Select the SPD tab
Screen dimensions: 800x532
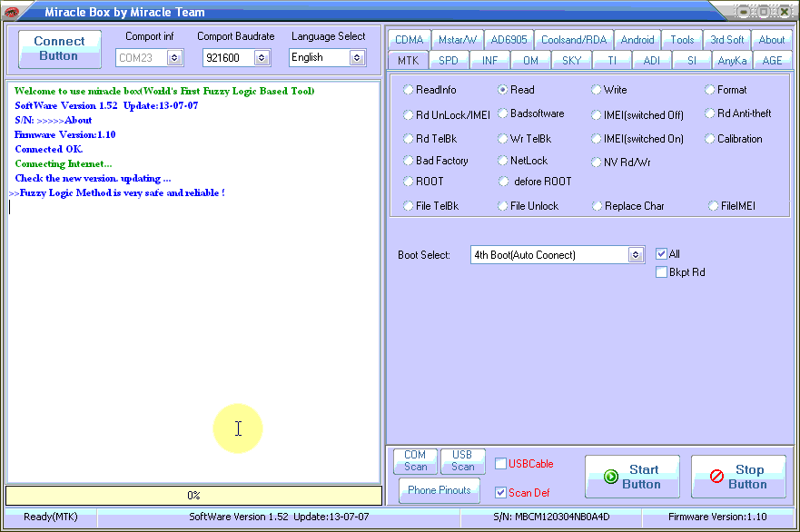coord(449,61)
